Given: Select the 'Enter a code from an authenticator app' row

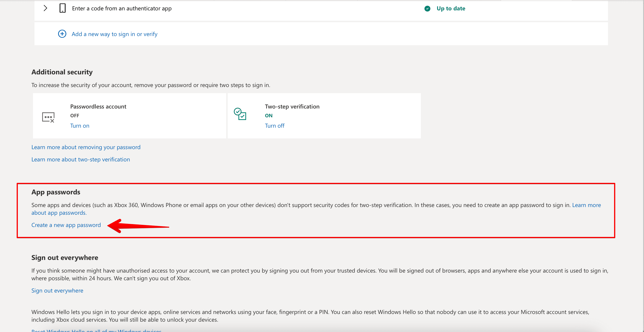Looking at the screenshot, I should 122,8.
